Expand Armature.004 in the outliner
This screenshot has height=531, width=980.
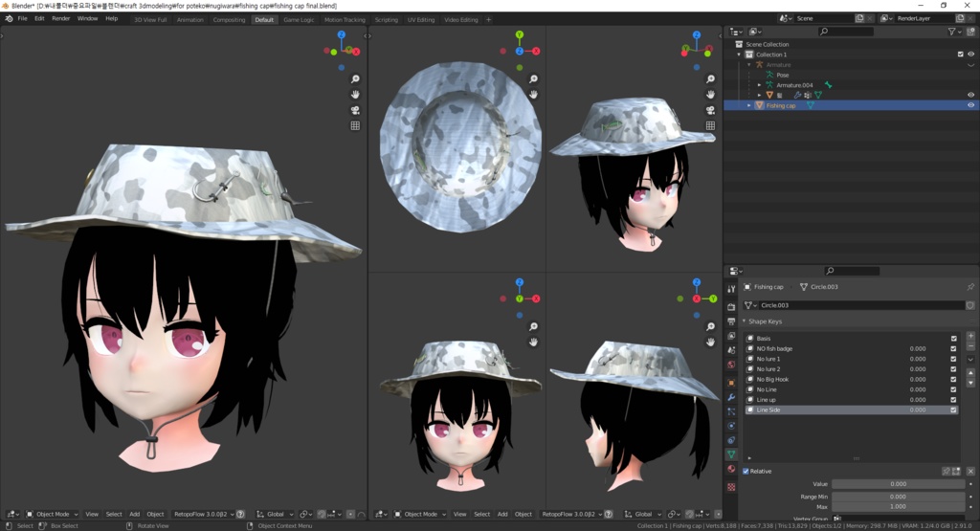point(759,85)
